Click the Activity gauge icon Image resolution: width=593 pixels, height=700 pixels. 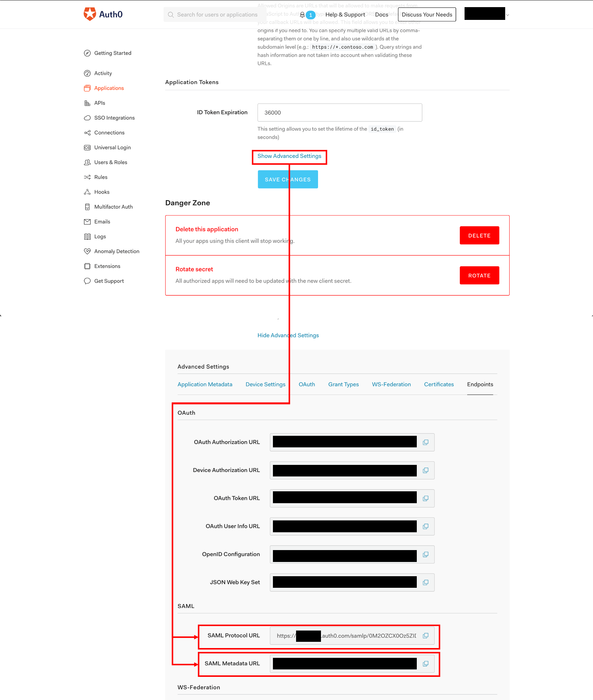(88, 73)
